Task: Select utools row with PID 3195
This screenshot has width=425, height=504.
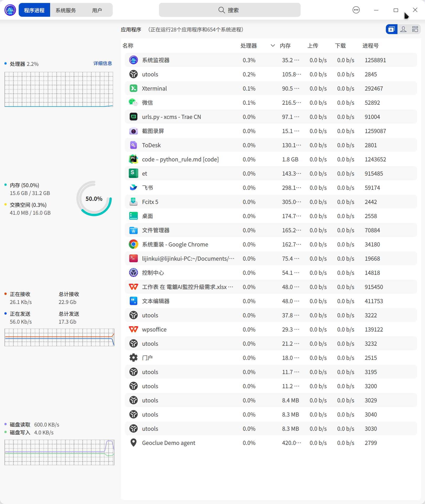Action: (271, 372)
